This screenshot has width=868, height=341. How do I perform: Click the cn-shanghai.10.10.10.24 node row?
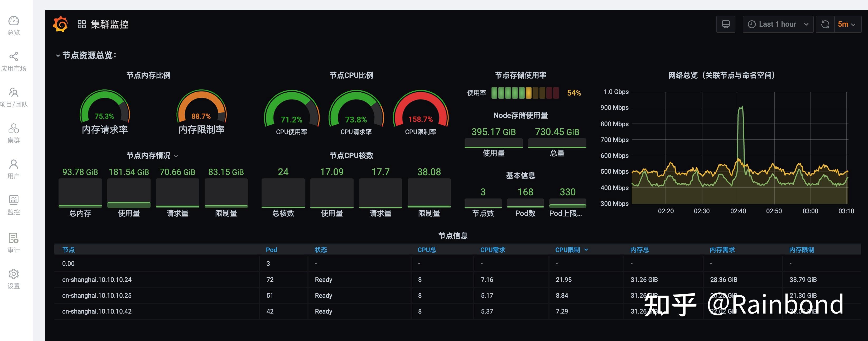point(97,280)
